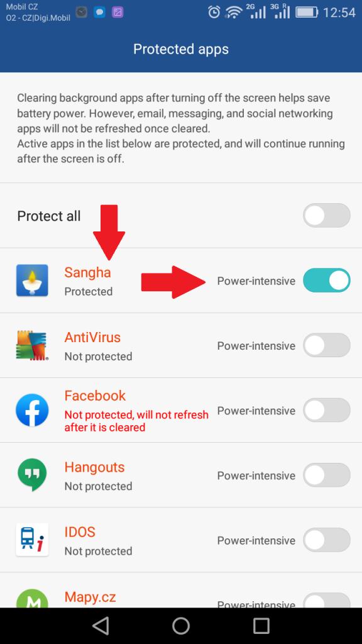Tap the Hangouts app icon
Image resolution: width=362 pixels, height=644 pixels.
click(32, 475)
